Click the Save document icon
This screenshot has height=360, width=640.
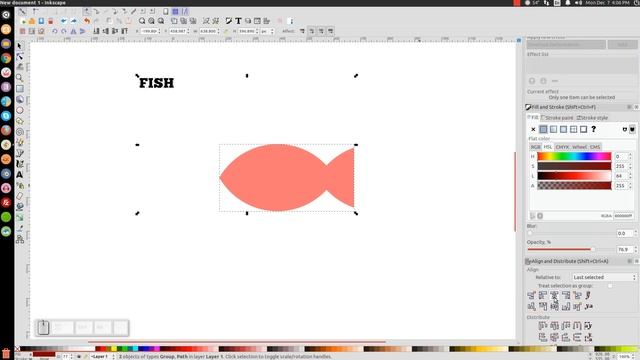point(41,21)
